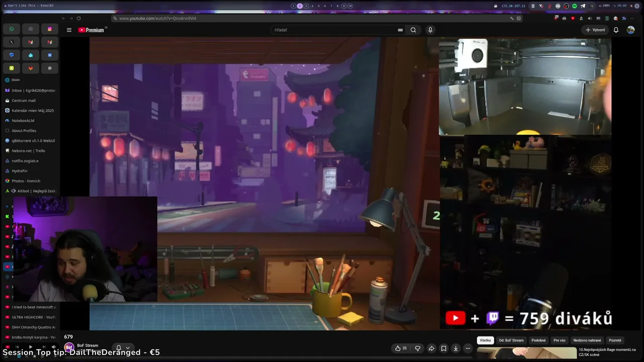644x362 pixels.
Task: Open the YouTube guide hamburger menu
Action: point(69,30)
